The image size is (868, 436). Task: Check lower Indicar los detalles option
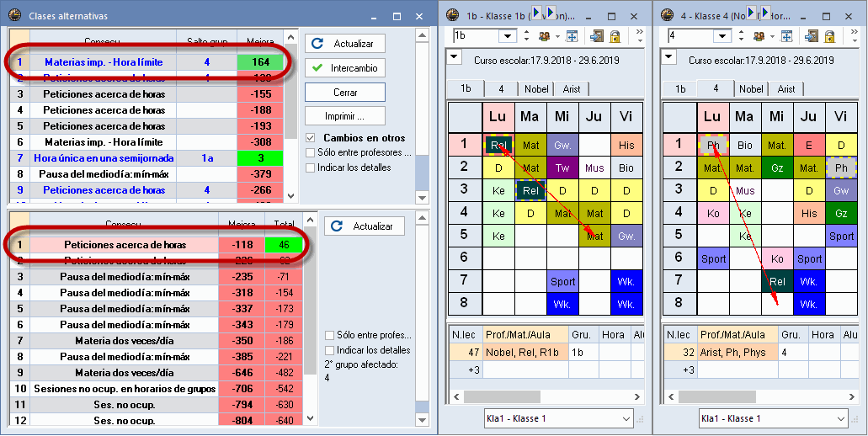(330, 350)
